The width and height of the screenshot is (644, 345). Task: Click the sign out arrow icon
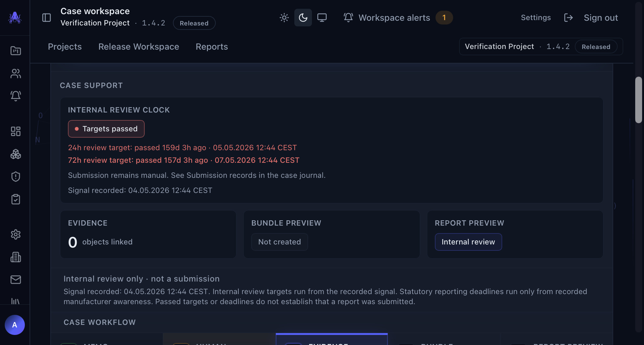click(569, 18)
